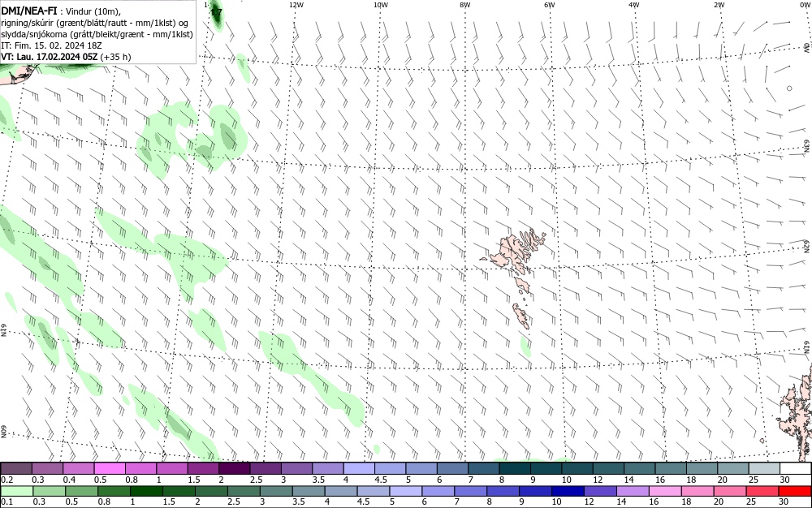Select the 63N latitude label
The image size is (812, 508).
(806, 145)
